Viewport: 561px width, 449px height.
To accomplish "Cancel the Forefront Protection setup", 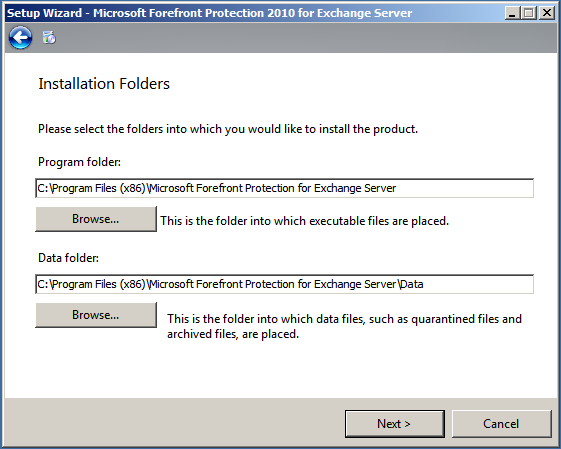I will tap(501, 424).
